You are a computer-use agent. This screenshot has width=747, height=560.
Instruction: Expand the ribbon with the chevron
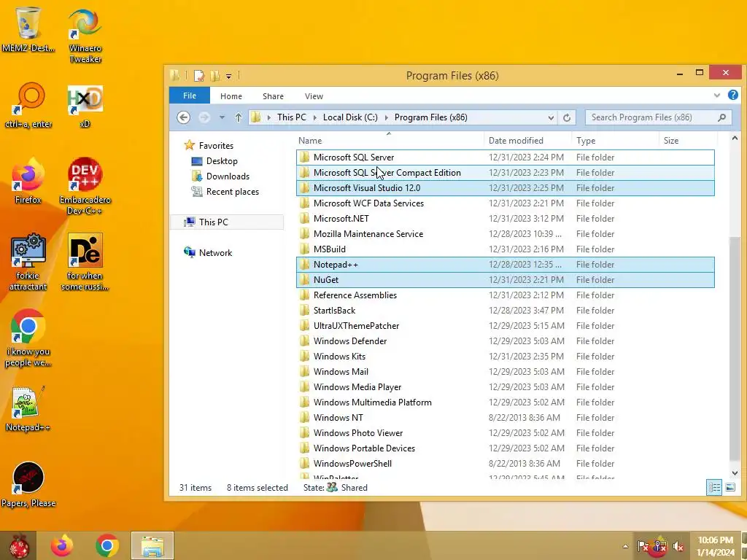click(x=716, y=96)
